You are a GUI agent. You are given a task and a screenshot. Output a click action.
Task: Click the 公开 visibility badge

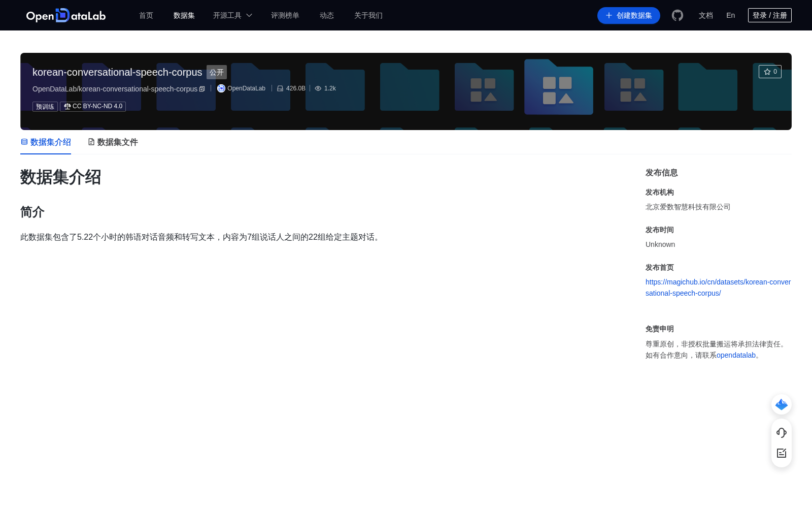point(217,72)
